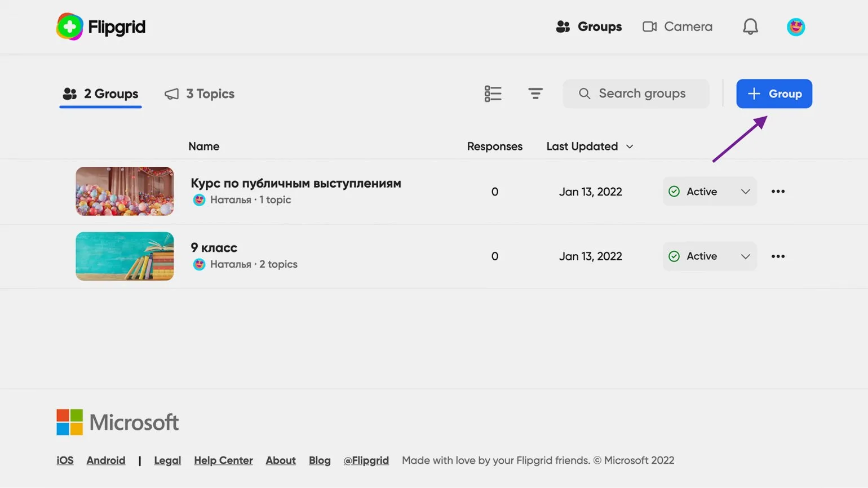Visit the @Flipgrid footer link
Viewport: 868px width, 488px height.
coord(366,460)
